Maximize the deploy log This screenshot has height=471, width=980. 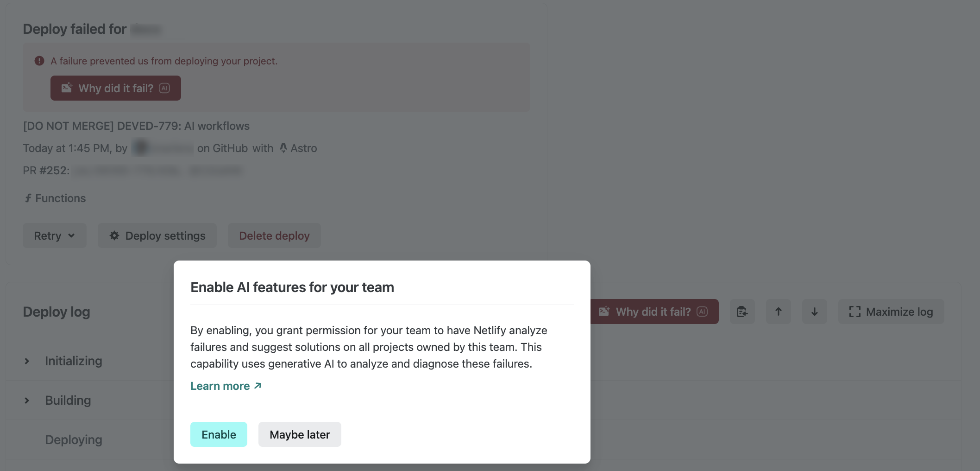tap(891, 312)
